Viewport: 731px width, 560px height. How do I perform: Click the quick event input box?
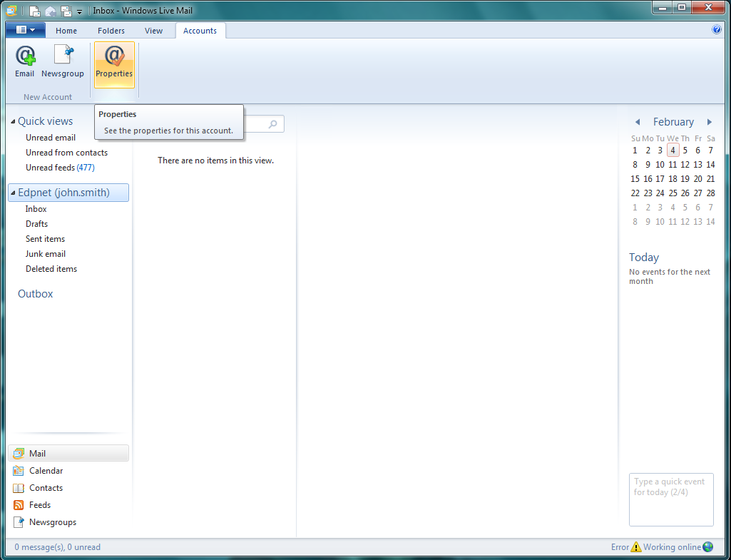pos(671,500)
